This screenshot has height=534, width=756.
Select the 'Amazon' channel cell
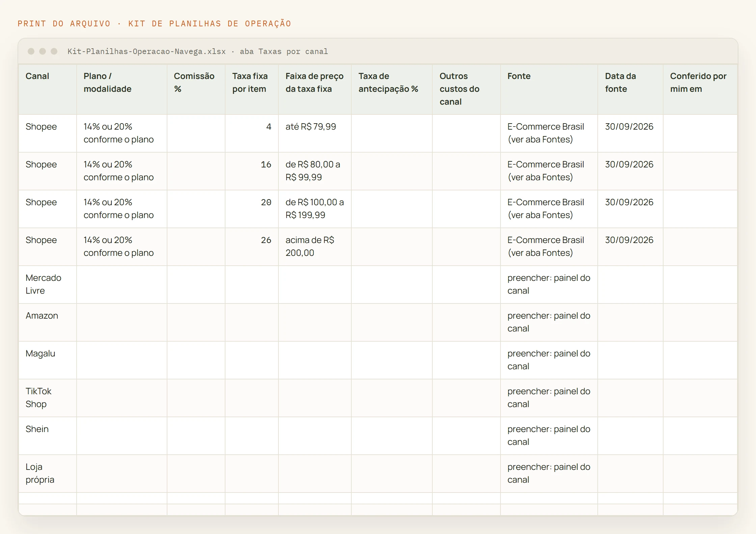point(48,322)
